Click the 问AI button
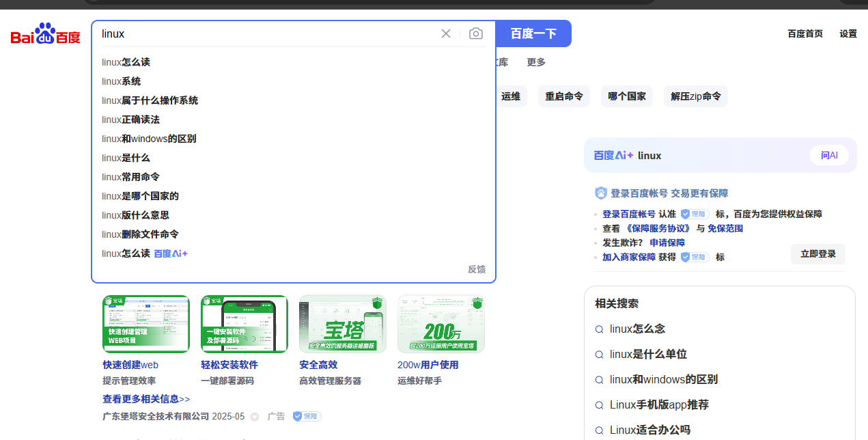Viewport: 868px width, 440px height. point(829,155)
